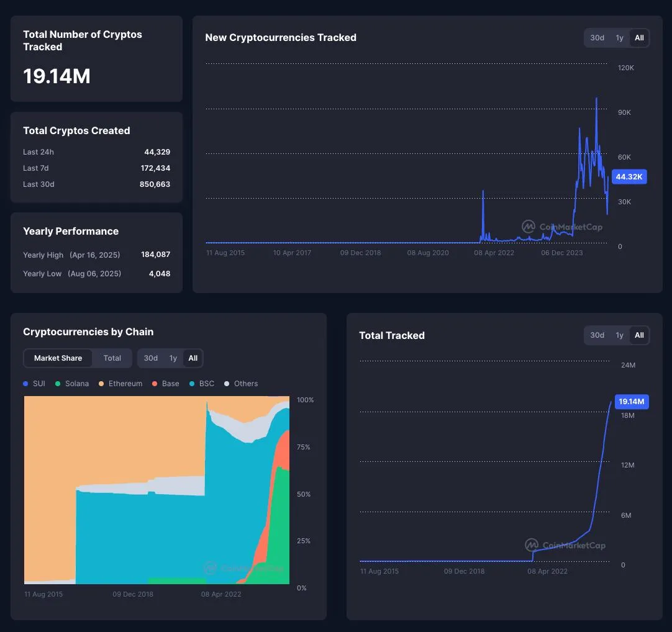This screenshot has height=632, width=672.
Task: Set Total Tracked chart to 1y
Action: tap(619, 335)
